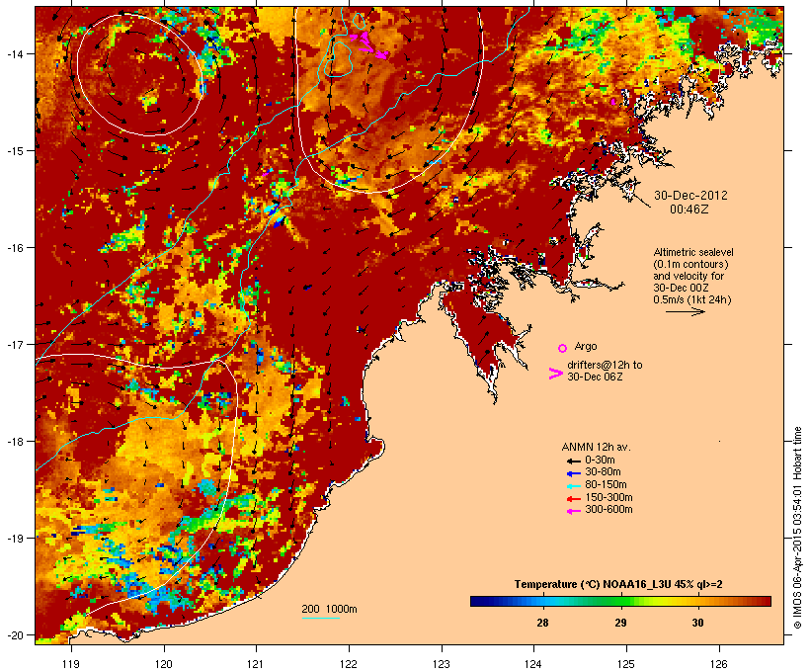The width and height of the screenshot is (810, 672).
Task: Click the latitude axis label '-19'
Action: [x=14, y=539]
